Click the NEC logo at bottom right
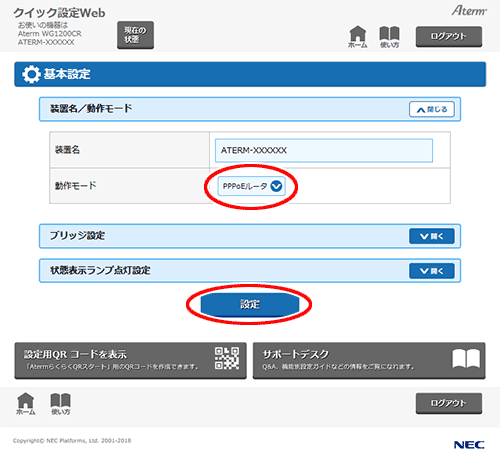The height and width of the screenshot is (459, 500). coord(469,445)
